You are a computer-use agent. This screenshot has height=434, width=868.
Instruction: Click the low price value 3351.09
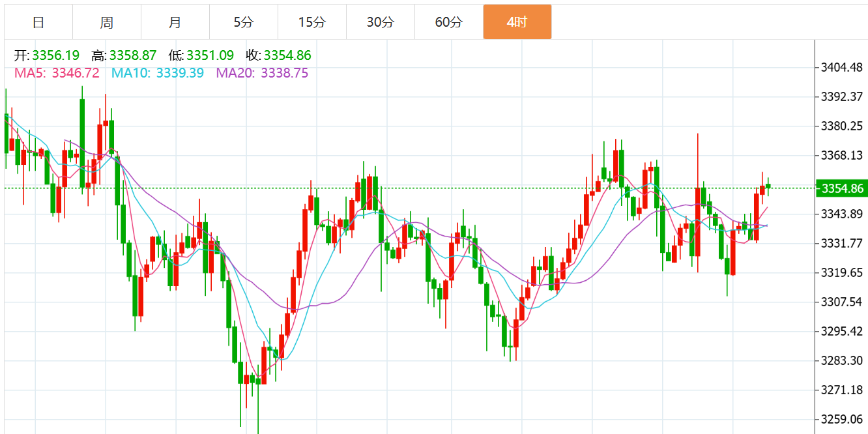[x=210, y=55]
